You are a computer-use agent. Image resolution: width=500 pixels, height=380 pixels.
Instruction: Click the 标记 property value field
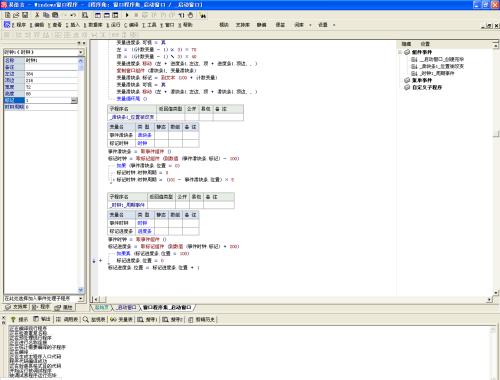coord(48,100)
